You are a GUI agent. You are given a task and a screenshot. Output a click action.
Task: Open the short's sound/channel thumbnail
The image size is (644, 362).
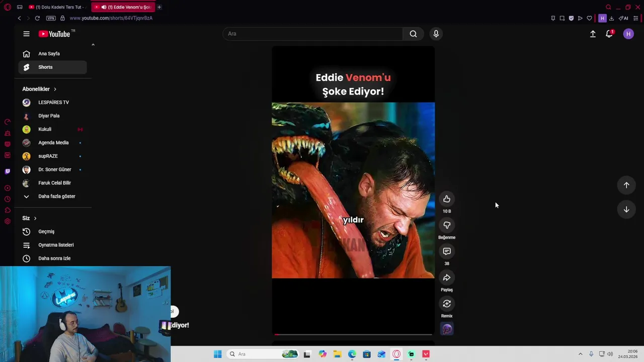(x=447, y=329)
